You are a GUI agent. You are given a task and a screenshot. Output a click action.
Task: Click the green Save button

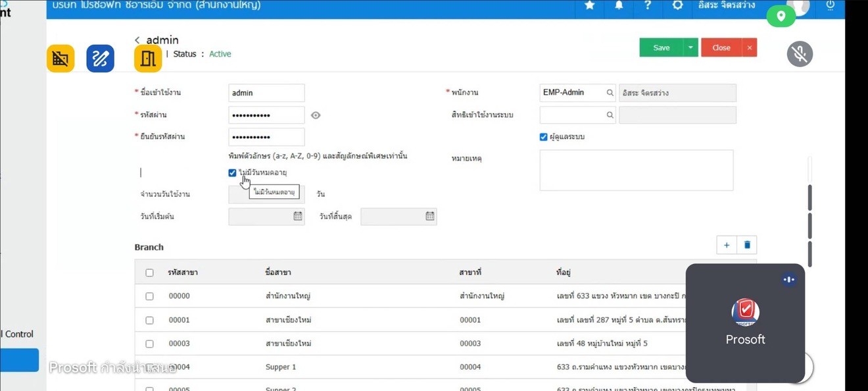pyautogui.click(x=661, y=47)
